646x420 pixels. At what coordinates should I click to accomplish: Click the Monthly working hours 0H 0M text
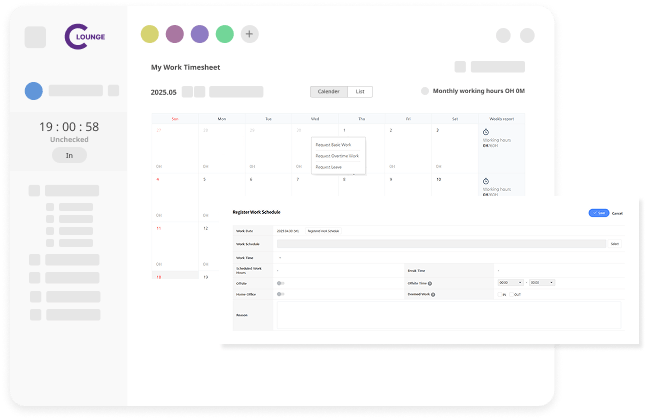tap(478, 91)
